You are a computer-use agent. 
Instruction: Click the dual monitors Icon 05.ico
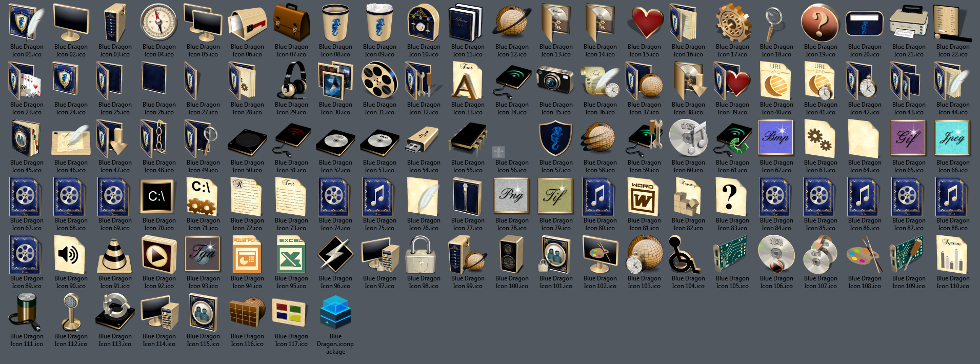coord(203,23)
